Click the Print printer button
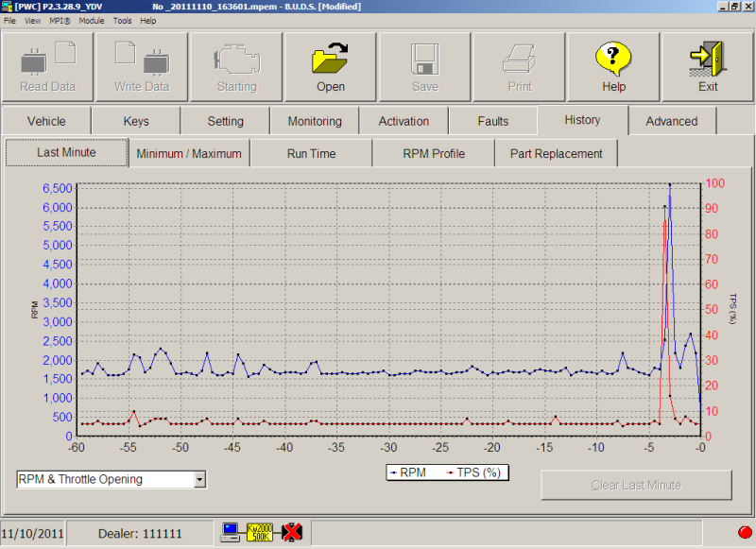This screenshot has width=756, height=549. pos(519,67)
